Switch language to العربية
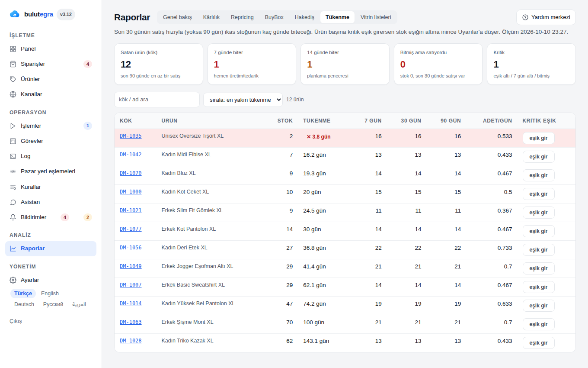588x368 pixels. tap(79, 304)
